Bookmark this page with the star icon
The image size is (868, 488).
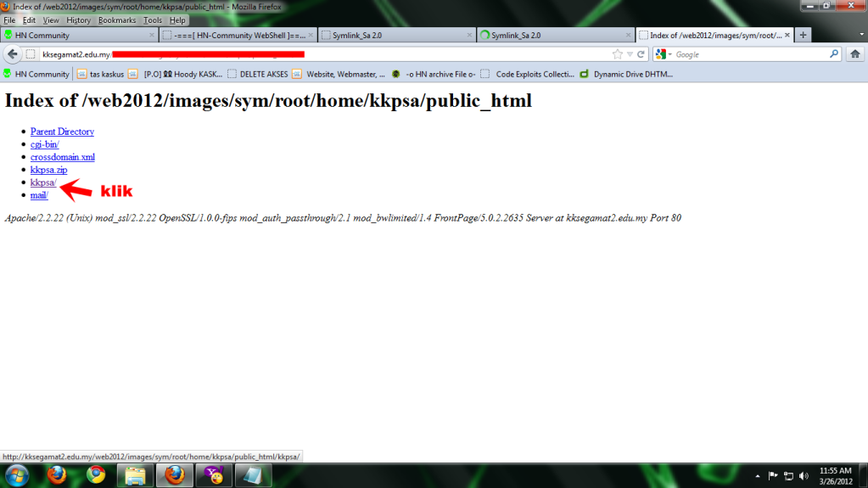(618, 54)
